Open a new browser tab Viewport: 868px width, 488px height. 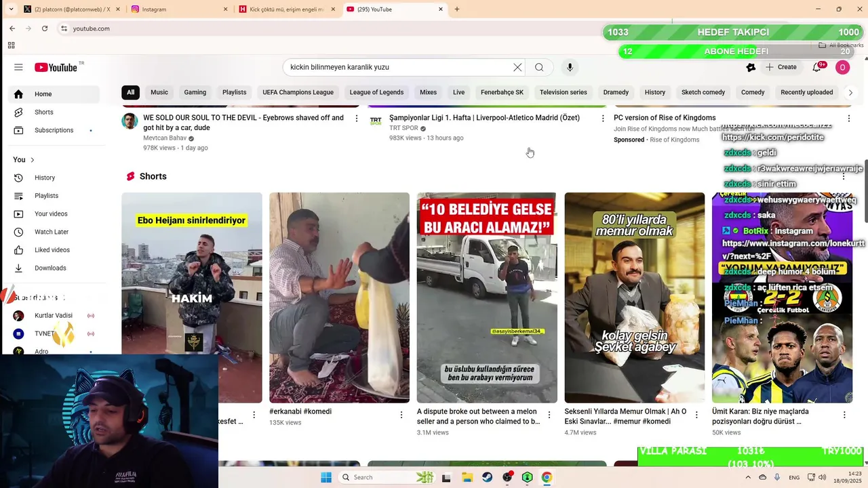[x=457, y=9]
